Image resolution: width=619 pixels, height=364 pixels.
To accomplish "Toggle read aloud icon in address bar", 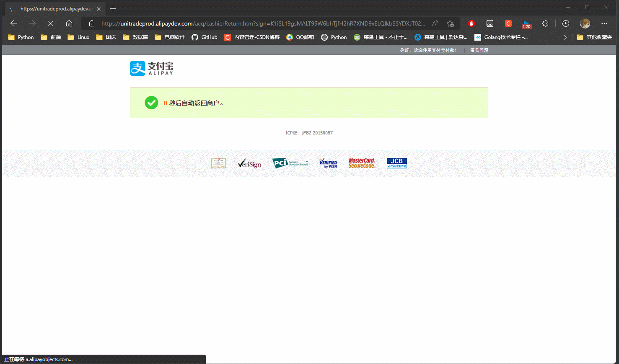I will pos(435,23).
